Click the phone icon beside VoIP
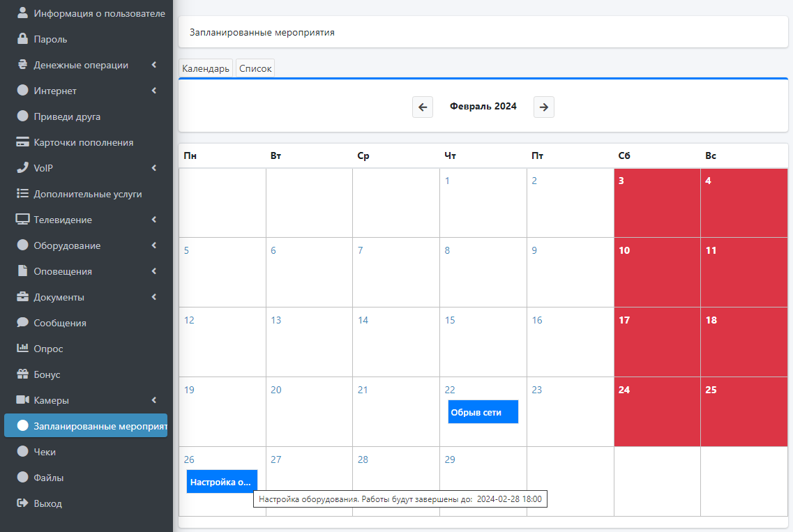Image resolution: width=793 pixels, height=532 pixels. click(22, 168)
